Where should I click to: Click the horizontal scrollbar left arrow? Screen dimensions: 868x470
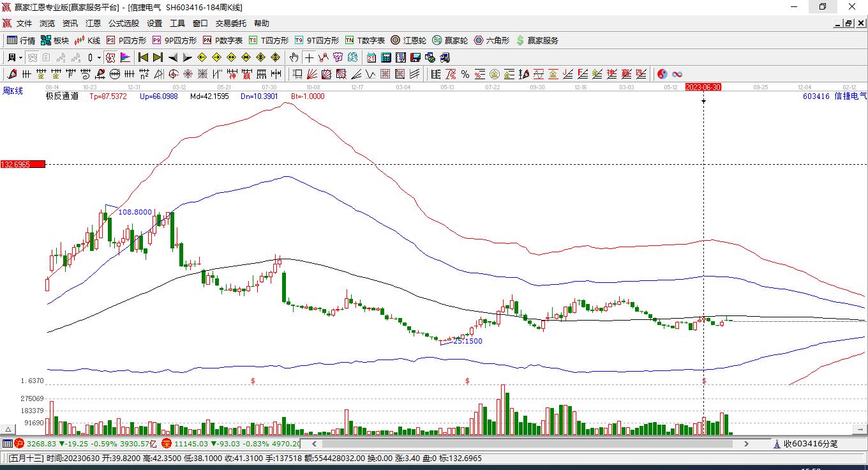coord(314,443)
